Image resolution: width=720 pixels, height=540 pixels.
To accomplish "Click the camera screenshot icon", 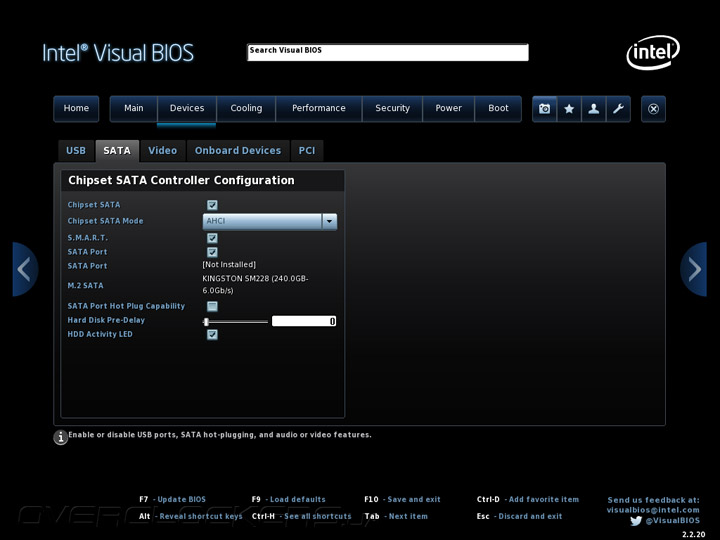I will [545, 109].
